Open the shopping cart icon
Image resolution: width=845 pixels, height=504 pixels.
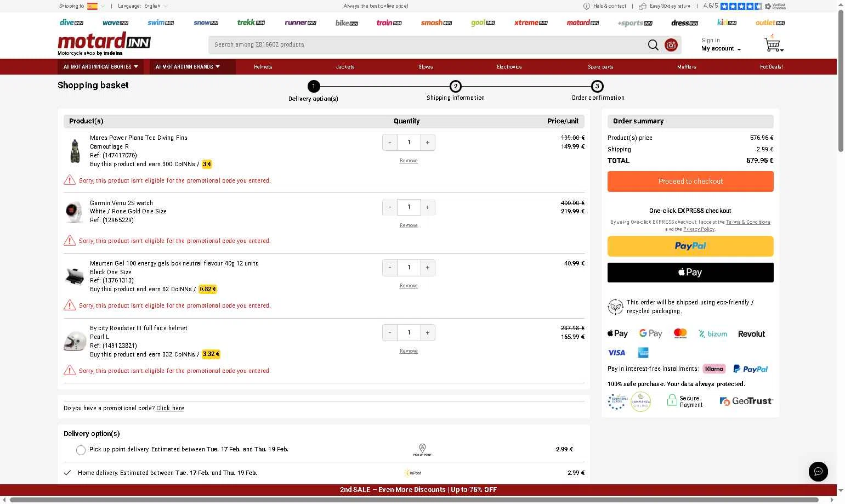tap(773, 44)
